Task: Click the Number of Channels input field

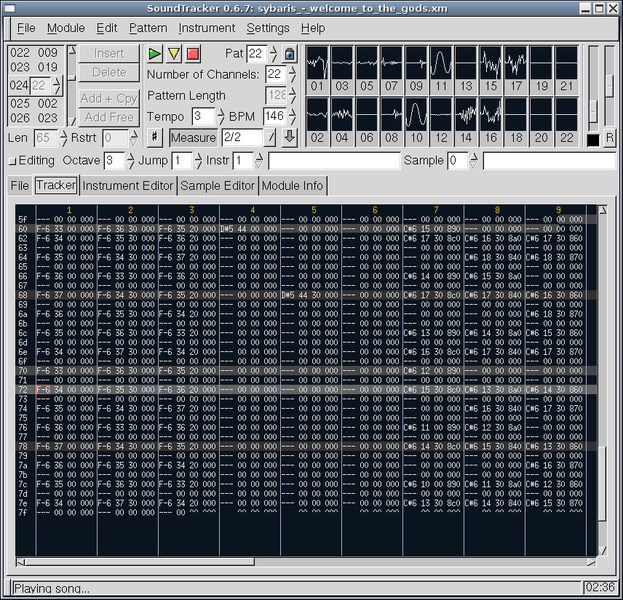Action: [x=274, y=74]
